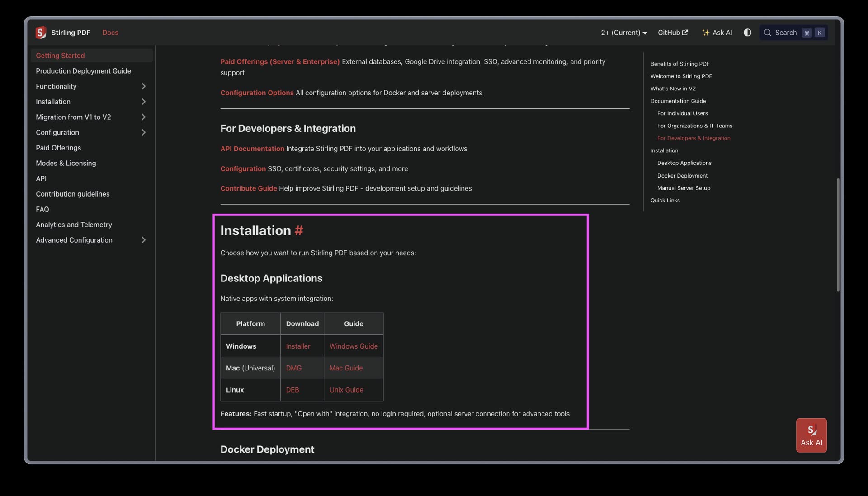Open the 2+ (Current) version dropdown
Viewport: 868px width, 496px height.
pos(624,33)
